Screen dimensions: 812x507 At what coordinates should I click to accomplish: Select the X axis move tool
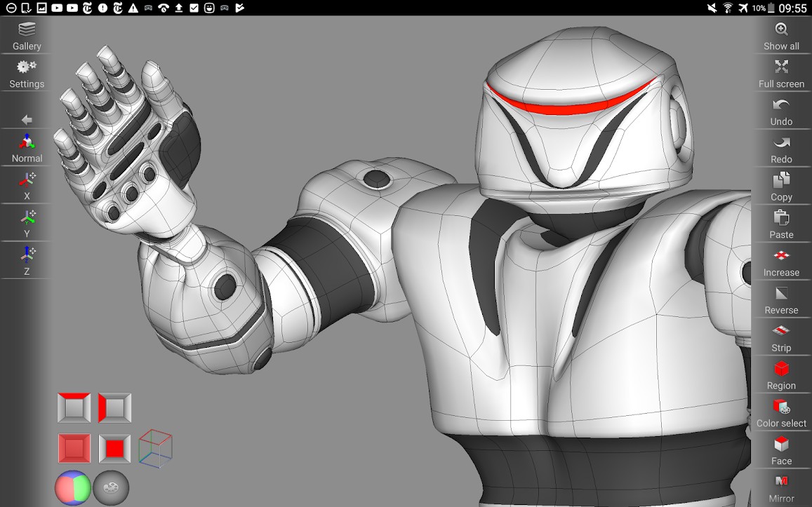pyautogui.click(x=27, y=186)
